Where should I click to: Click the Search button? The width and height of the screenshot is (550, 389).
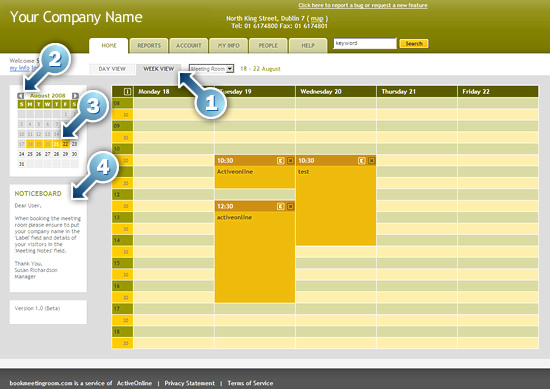tap(414, 43)
